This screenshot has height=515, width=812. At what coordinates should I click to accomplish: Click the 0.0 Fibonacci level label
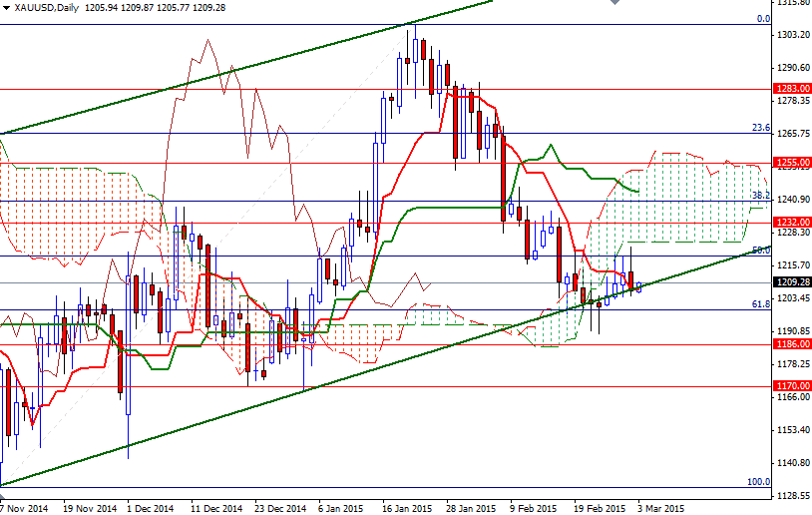click(x=763, y=18)
